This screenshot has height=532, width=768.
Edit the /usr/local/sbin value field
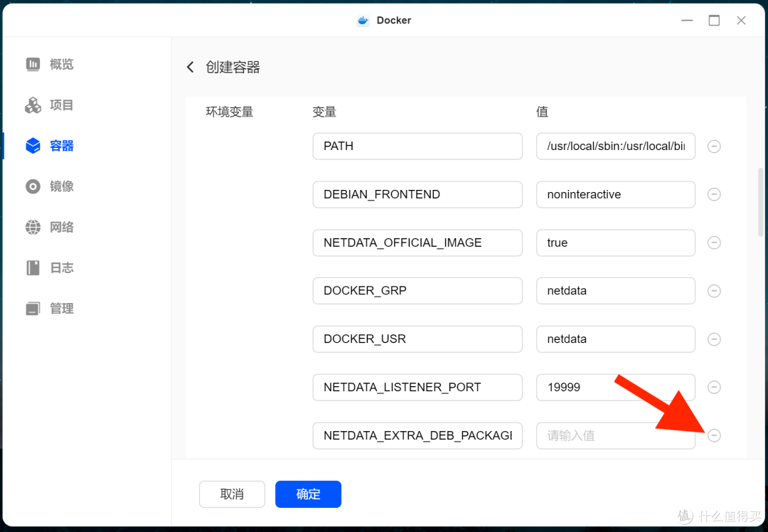click(616, 146)
